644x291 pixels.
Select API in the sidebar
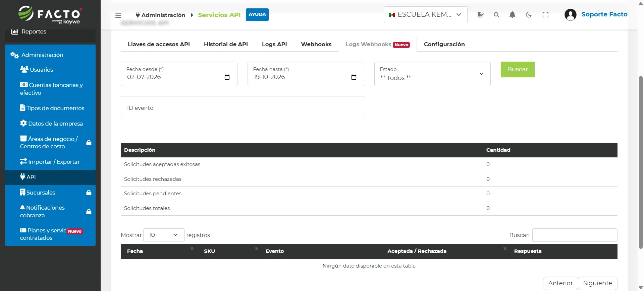click(50, 177)
